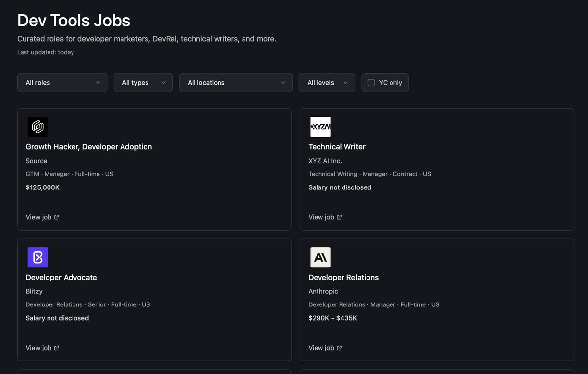
Task: Click the Source company logo
Action: click(x=38, y=127)
